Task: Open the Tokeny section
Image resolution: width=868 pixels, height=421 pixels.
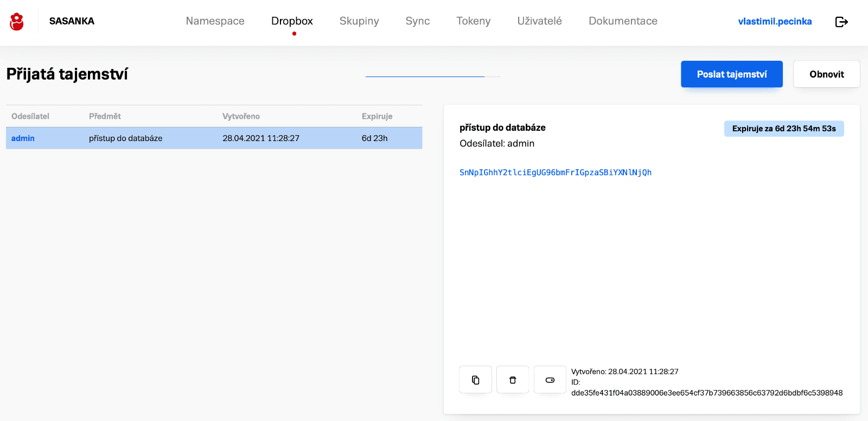Action: click(473, 21)
